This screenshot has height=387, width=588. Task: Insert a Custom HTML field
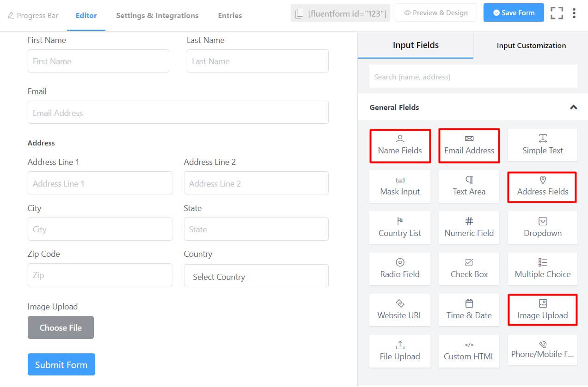468,351
